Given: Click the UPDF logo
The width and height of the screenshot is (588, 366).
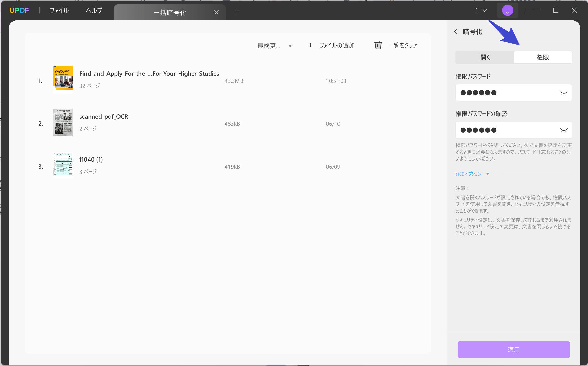Looking at the screenshot, I should (19, 10).
